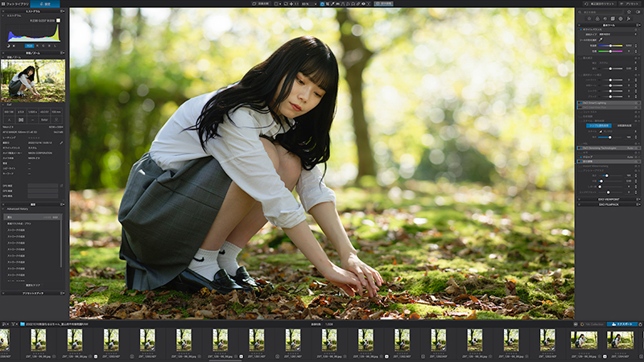Select the top (latest) Advanced History entry

[32, 216]
